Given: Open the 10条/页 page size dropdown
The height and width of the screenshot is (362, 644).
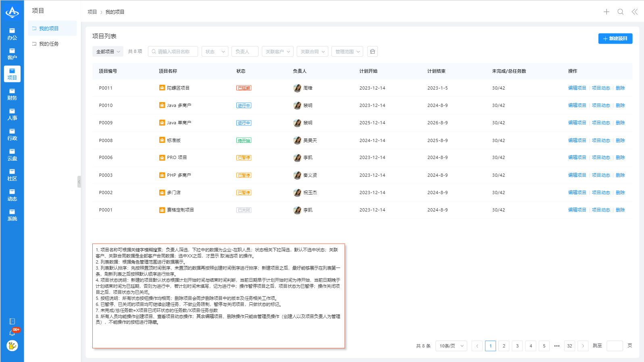Looking at the screenshot, I should pos(451,346).
